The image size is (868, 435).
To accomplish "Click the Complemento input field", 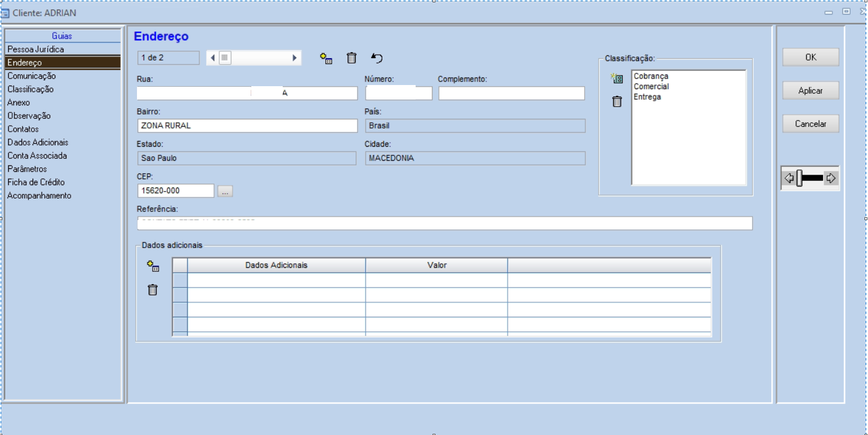I will [x=511, y=93].
